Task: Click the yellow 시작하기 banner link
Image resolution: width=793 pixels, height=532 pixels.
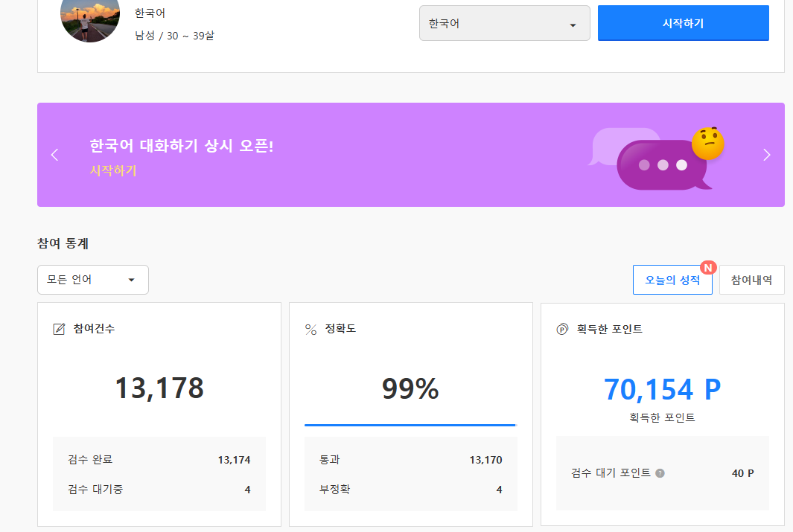Action: (113, 170)
